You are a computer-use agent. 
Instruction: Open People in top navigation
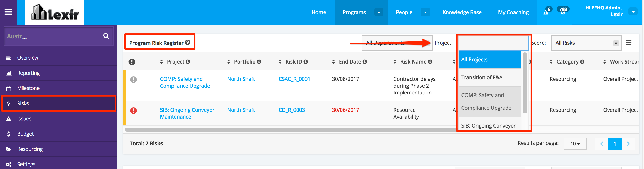click(404, 12)
